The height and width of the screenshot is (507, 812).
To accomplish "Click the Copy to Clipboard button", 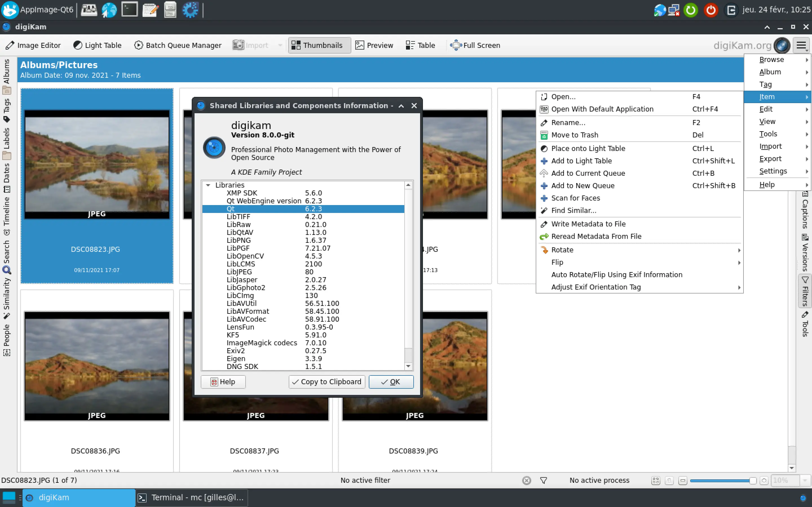I will [326, 382].
